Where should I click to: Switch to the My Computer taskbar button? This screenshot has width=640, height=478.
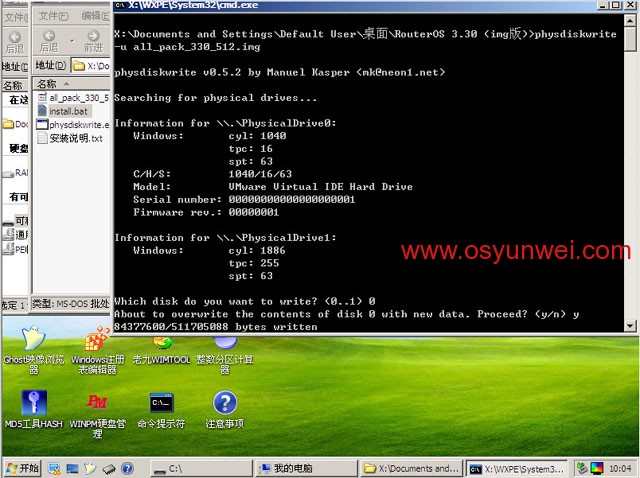[306, 469]
